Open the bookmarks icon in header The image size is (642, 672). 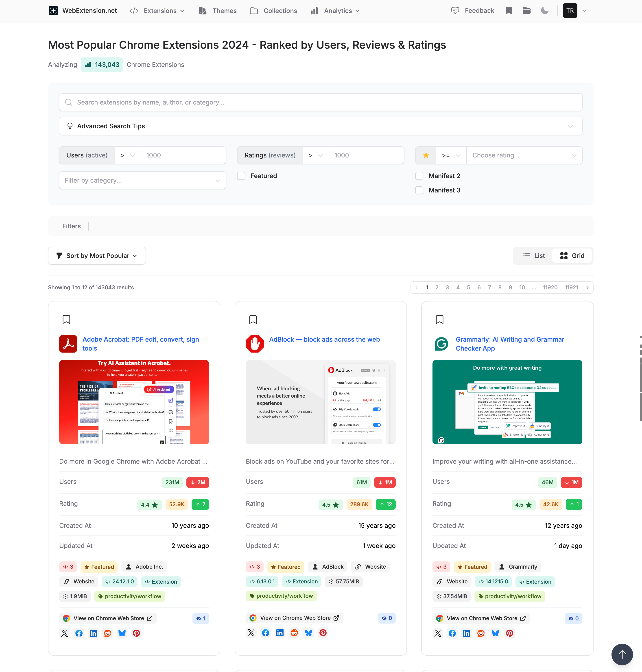point(509,11)
